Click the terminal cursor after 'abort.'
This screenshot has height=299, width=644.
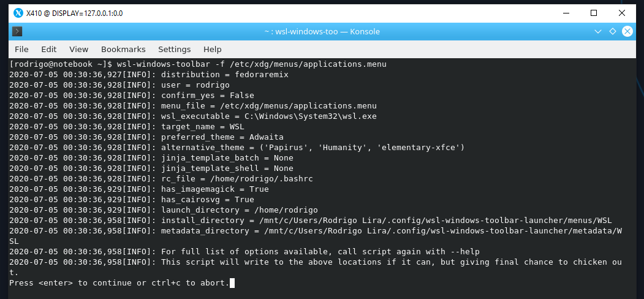232,283
